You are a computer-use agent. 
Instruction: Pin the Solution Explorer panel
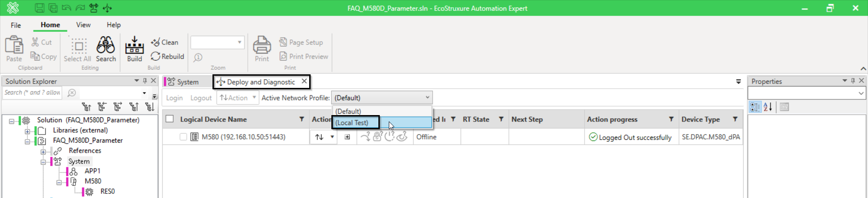145,81
